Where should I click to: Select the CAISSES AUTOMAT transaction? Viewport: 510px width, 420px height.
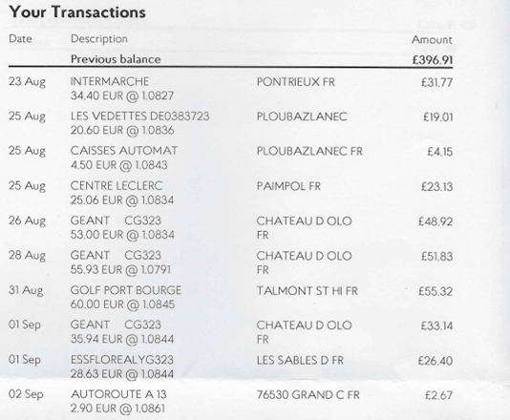point(124,151)
